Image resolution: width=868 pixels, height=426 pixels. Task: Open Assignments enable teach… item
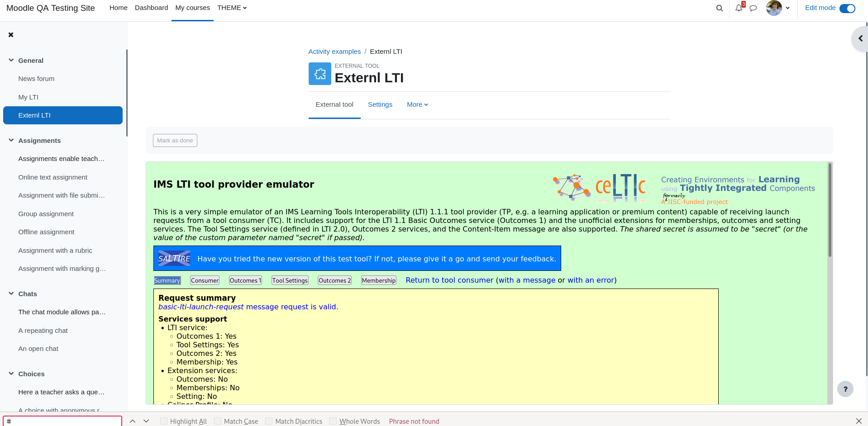[x=62, y=159]
